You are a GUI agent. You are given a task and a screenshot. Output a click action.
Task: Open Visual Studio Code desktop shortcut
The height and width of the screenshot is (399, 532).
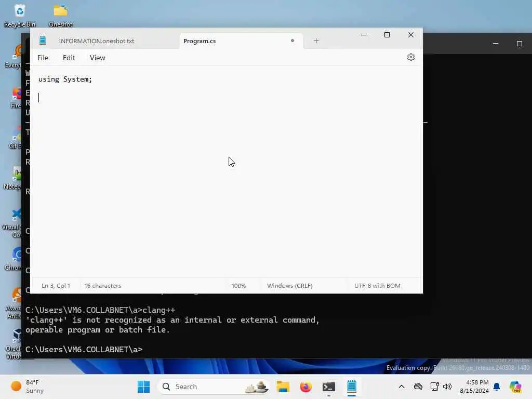coord(12,223)
